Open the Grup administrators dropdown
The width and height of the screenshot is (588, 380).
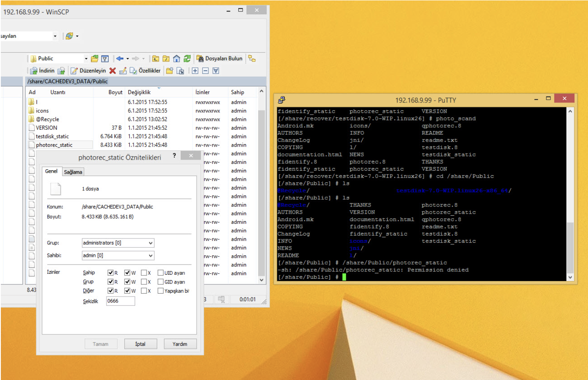pyautogui.click(x=150, y=243)
